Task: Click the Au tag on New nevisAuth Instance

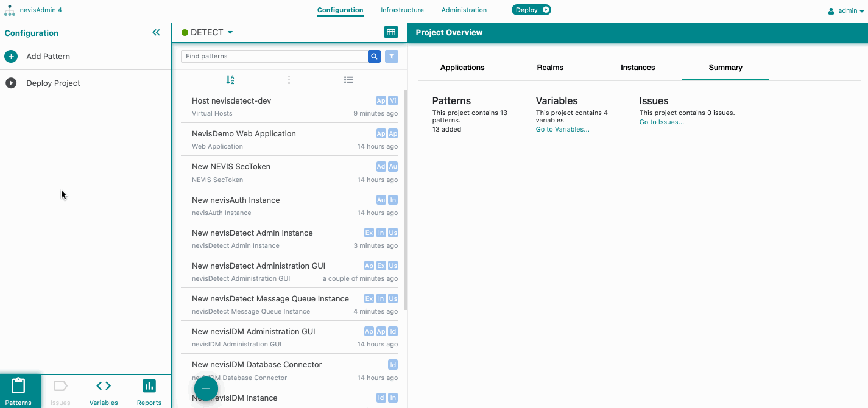Action: [x=381, y=200]
